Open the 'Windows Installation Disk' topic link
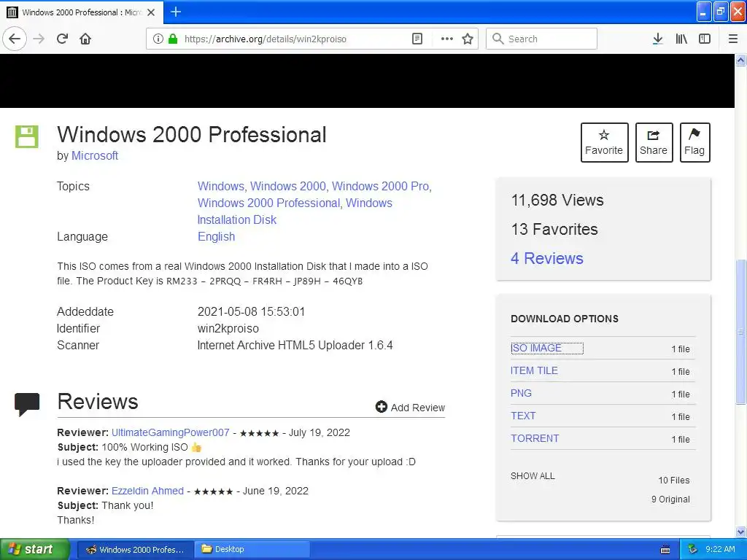The height and width of the screenshot is (560, 747). (295, 211)
